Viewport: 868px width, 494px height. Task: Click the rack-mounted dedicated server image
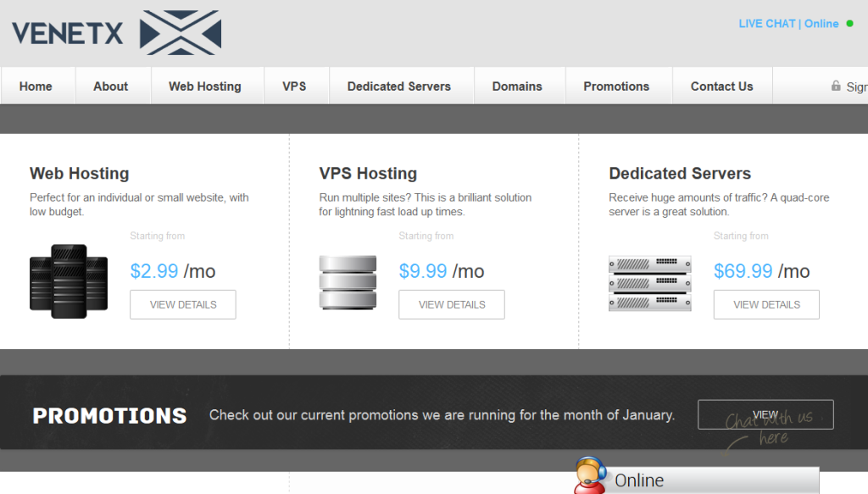coord(650,283)
